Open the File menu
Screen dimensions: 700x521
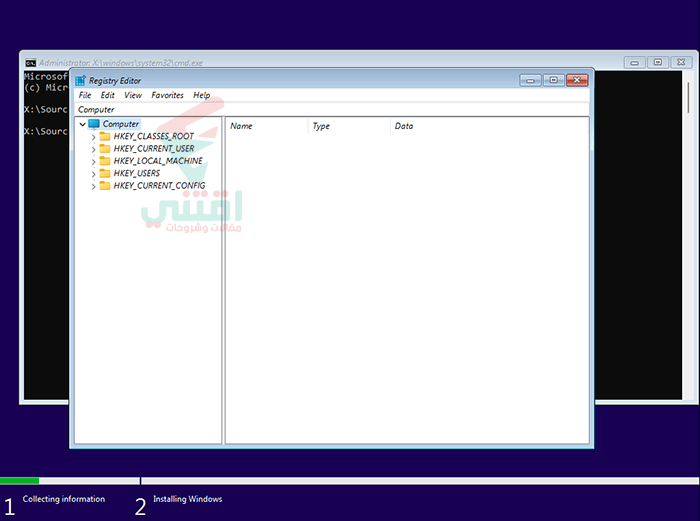tap(85, 95)
